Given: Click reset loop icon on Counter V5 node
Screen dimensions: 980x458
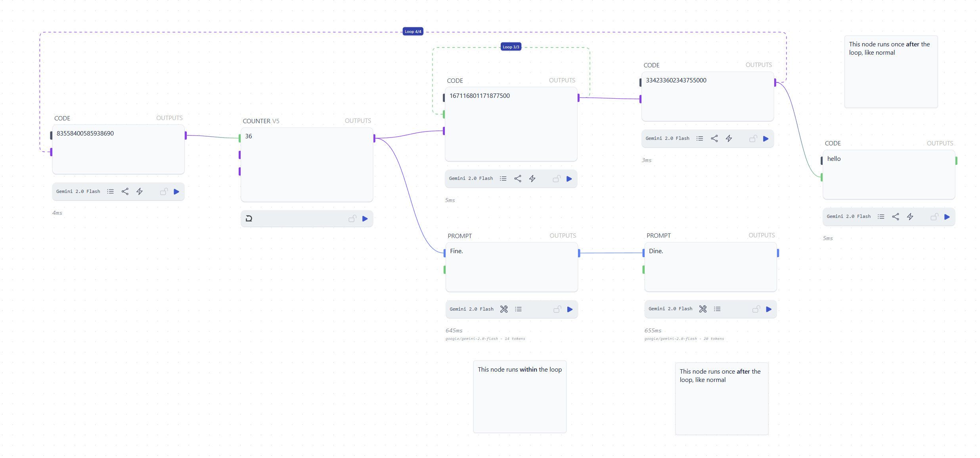Looking at the screenshot, I should [x=249, y=219].
